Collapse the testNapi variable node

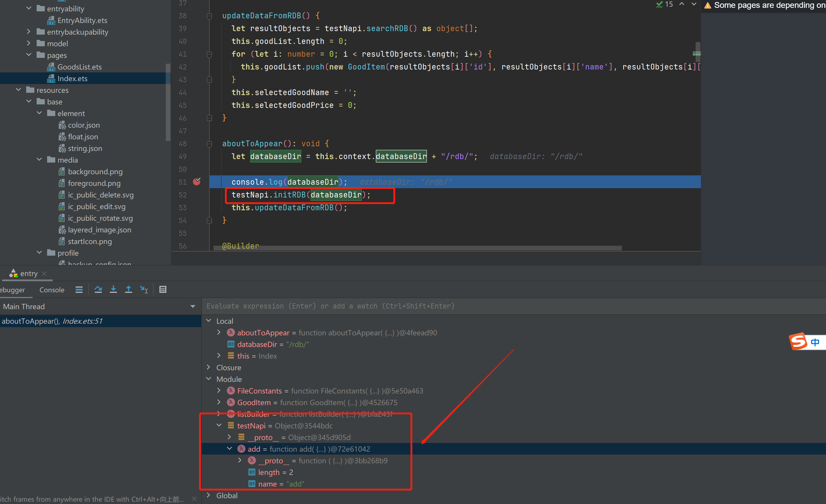point(219,425)
